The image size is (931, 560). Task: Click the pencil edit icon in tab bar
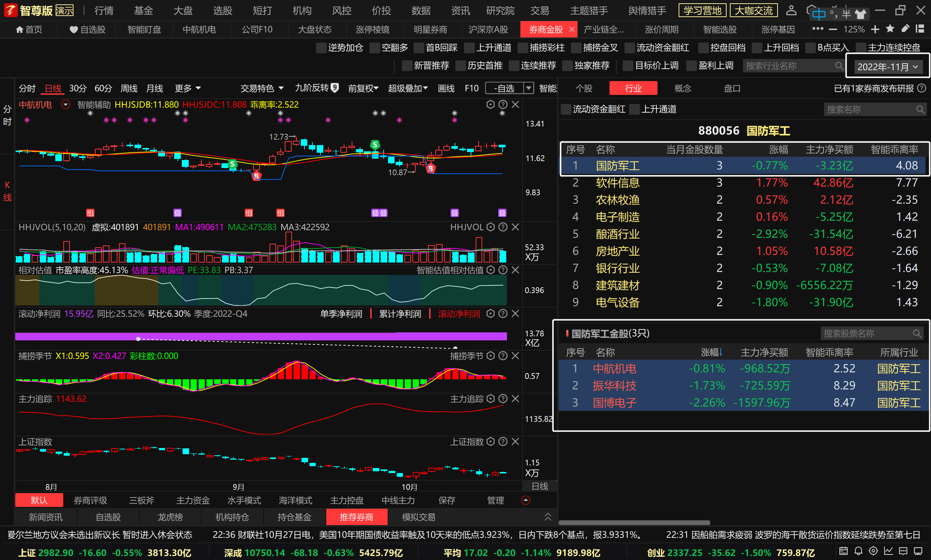[905, 29]
